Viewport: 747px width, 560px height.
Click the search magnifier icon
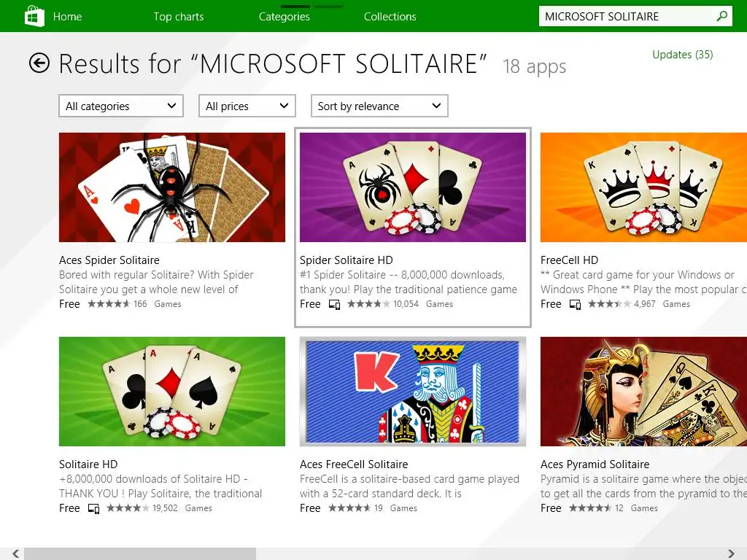click(722, 16)
